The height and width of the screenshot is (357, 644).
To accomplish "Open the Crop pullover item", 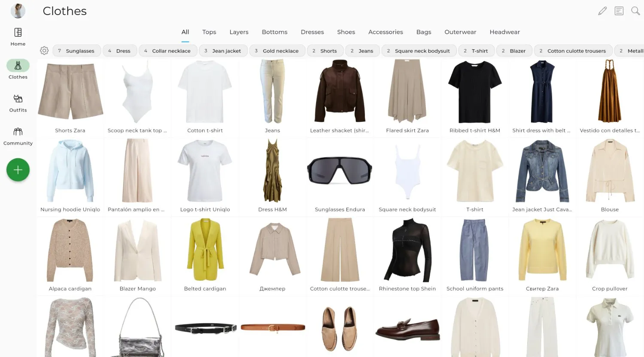I will 610,256.
